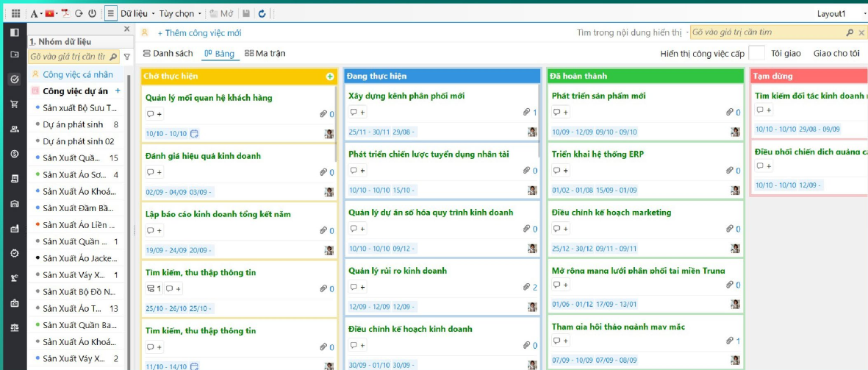This screenshot has height=370, width=868.
Task: Open the Layout1 dropdown
Action: click(836, 13)
